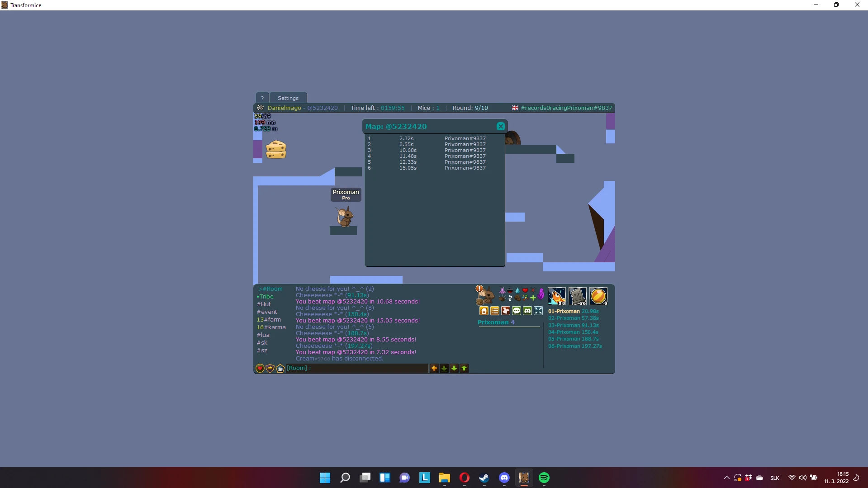
Task: Click the Prixoman mouse character
Action: coord(345,217)
